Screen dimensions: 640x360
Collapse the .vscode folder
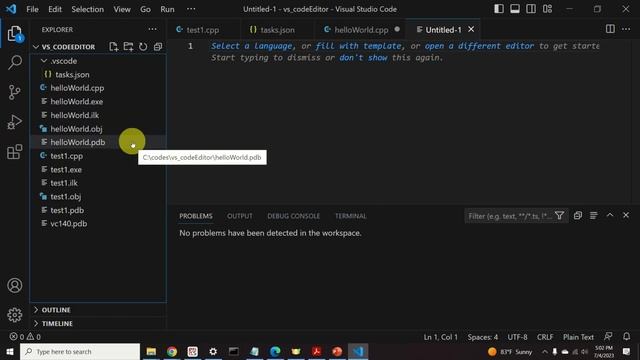[x=44, y=61]
